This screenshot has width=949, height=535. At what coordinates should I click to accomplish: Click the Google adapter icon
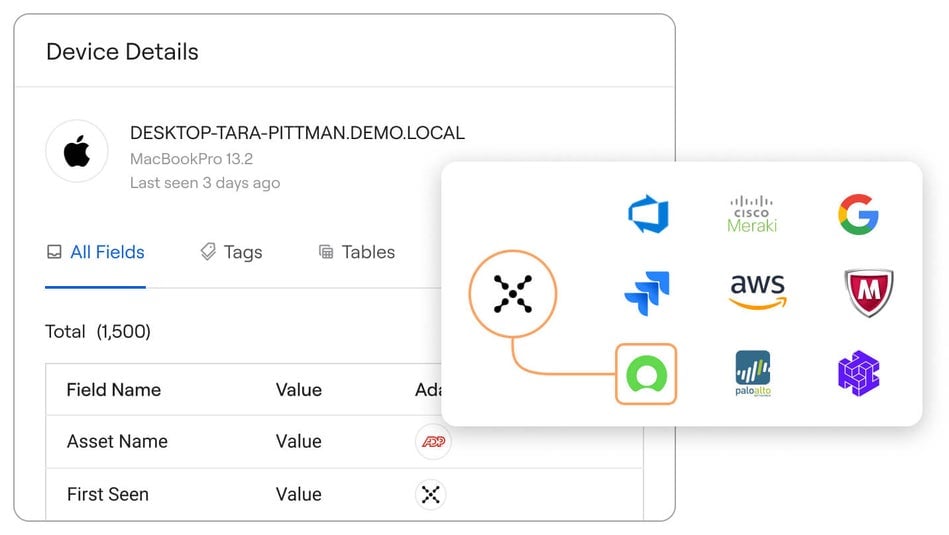857,214
